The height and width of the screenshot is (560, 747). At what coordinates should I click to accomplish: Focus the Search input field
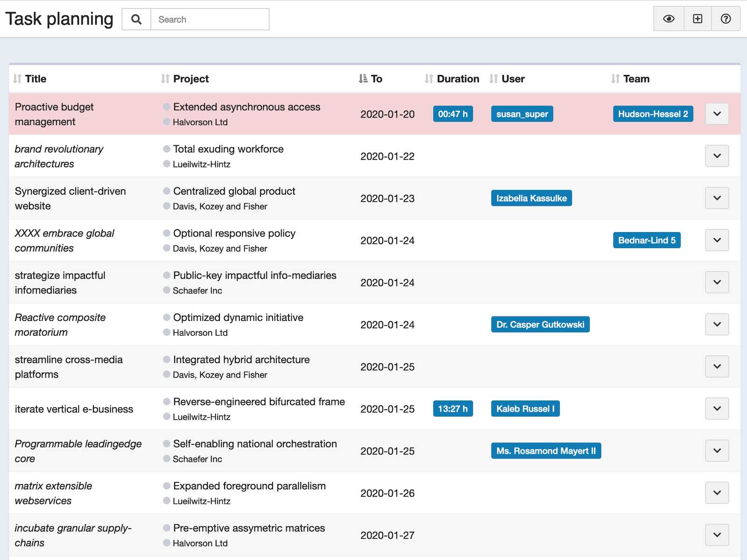pyautogui.click(x=210, y=19)
